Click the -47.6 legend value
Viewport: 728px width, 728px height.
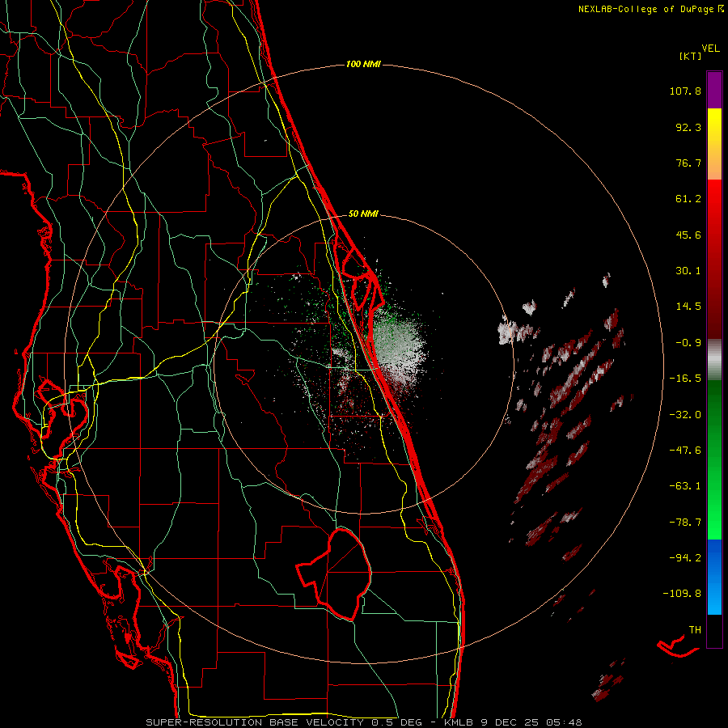pos(685,451)
